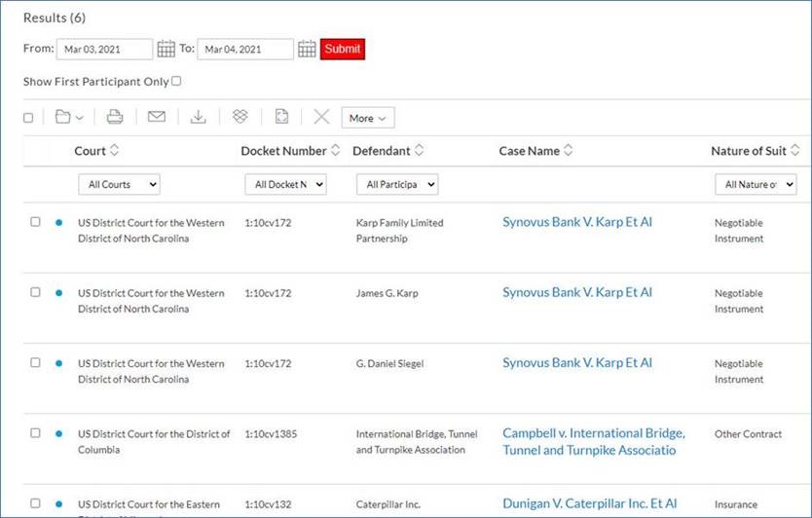Image resolution: width=812 pixels, height=518 pixels.
Task: Open the All Nature of Suit dropdown
Action: 756,184
